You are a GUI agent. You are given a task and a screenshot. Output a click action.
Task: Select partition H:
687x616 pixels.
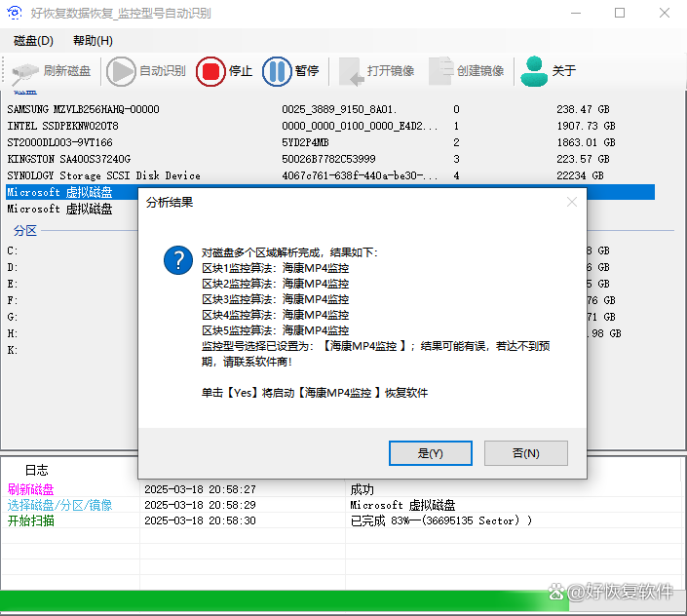pyautogui.click(x=13, y=333)
